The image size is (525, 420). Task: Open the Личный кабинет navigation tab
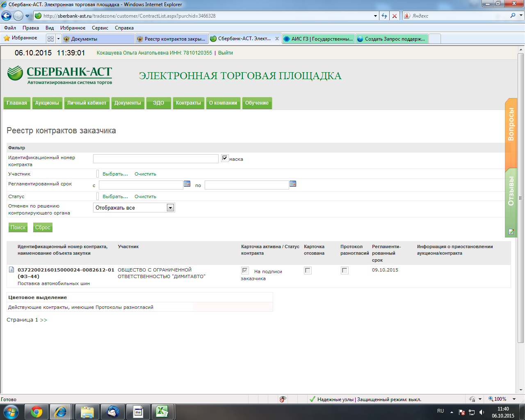pyautogui.click(x=87, y=103)
